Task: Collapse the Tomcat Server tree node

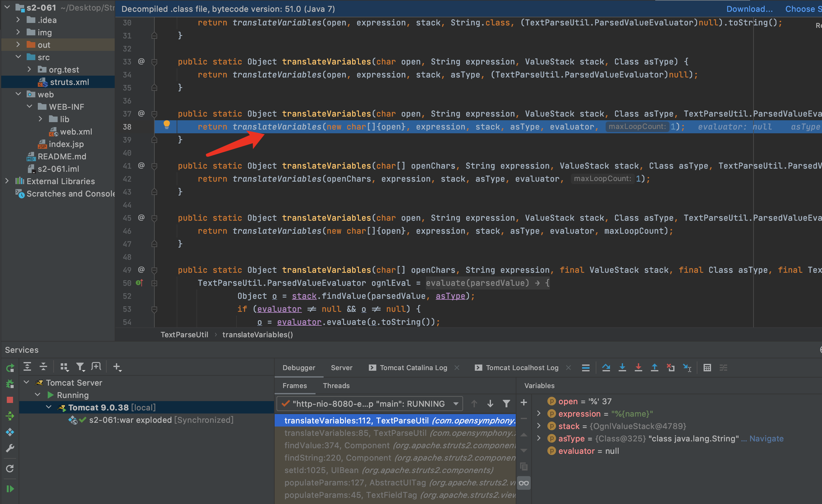Action: coord(27,382)
